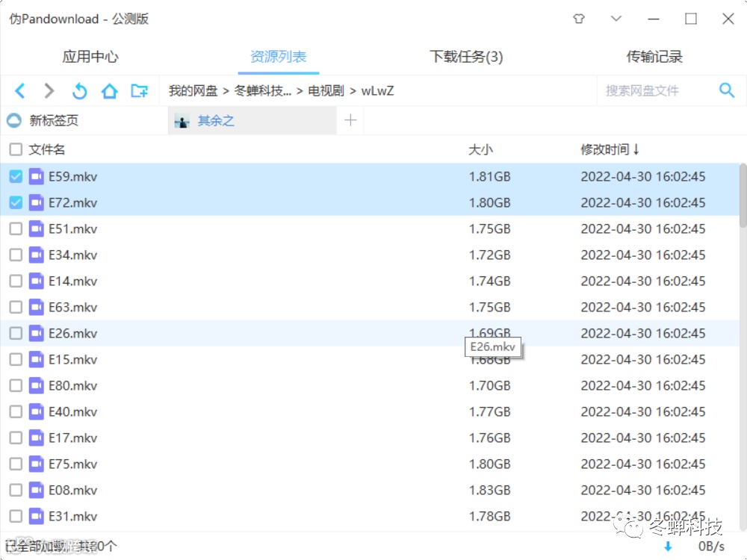This screenshot has height=560, width=747.
Task: Select the E31.mkv file name
Action: coord(73,516)
